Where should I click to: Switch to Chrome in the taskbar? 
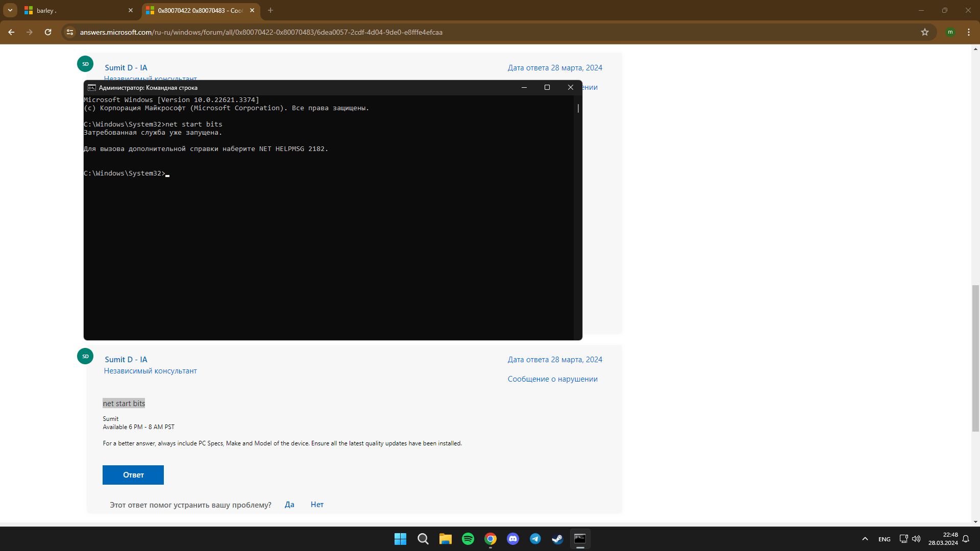point(490,539)
